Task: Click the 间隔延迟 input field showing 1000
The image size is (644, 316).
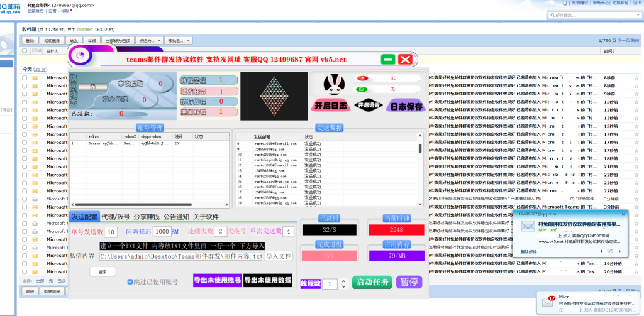Action: point(162,232)
